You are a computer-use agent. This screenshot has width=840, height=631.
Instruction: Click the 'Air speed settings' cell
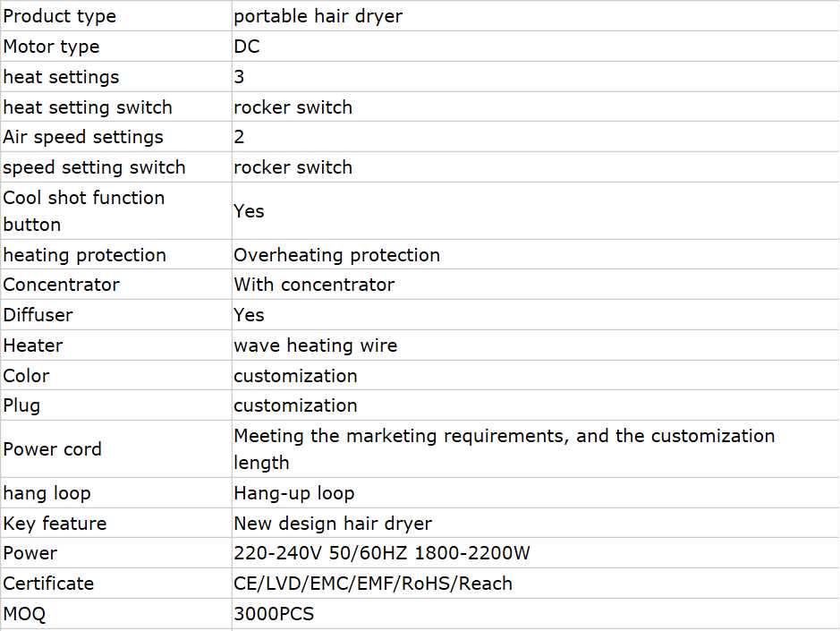point(83,137)
